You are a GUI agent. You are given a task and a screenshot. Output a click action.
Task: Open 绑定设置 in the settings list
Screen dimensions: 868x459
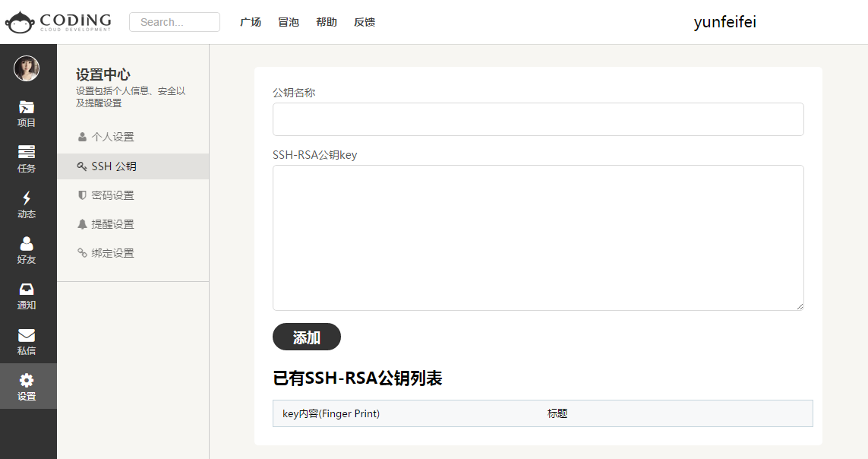112,252
